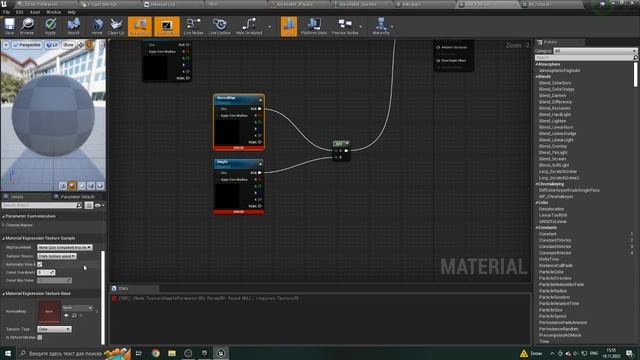Collapse the Height node with its arrow
This screenshot has height=360, width=640.
(x=260, y=164)
